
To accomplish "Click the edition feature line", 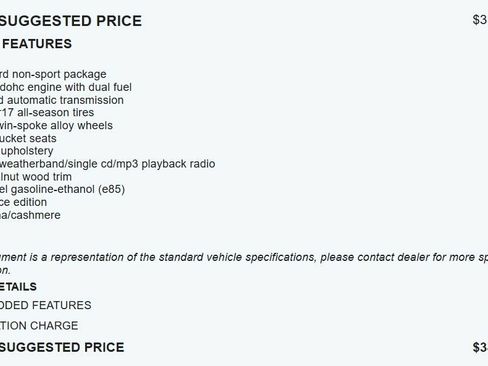I will (x=23, y=202).
